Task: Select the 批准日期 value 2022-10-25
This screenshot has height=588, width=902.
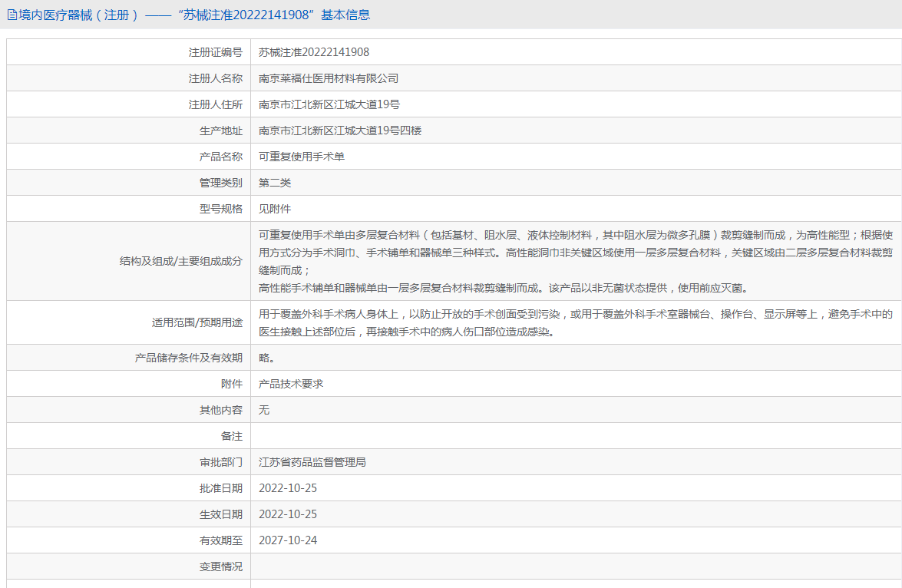Action: (x=288, y=488)
